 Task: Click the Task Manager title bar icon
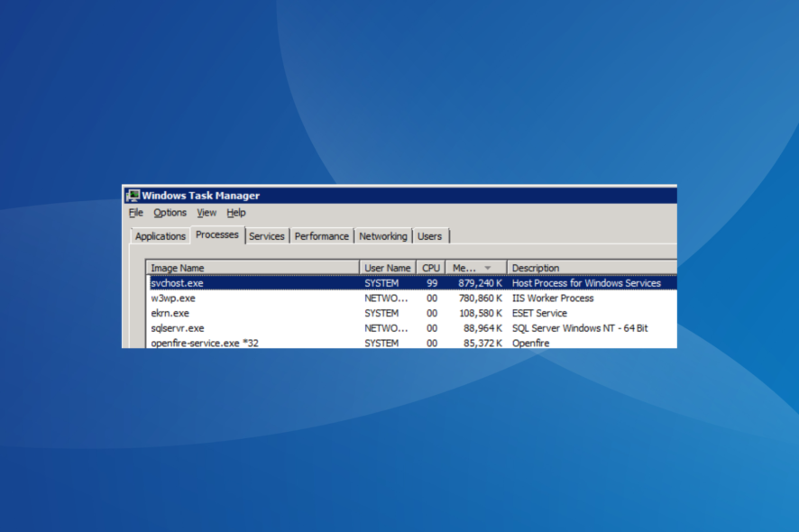click(133, 195)
